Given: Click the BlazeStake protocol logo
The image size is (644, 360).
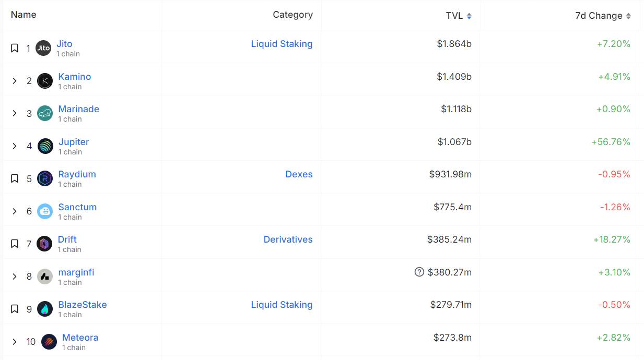Looking at the screenshot, I should 45,309.
